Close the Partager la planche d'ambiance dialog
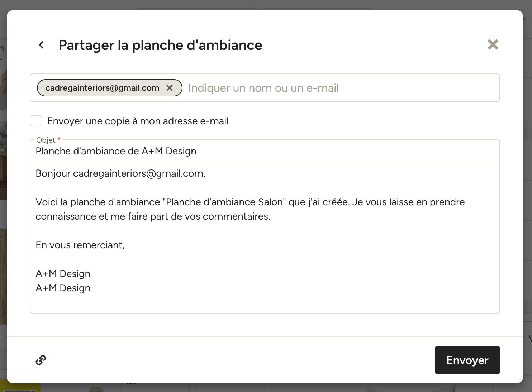The height and width of the screenshot is (392, 532). click(493, 44)
